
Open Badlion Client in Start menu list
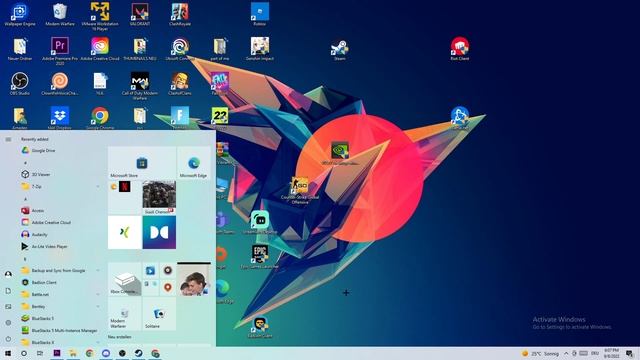pos(59,282)
